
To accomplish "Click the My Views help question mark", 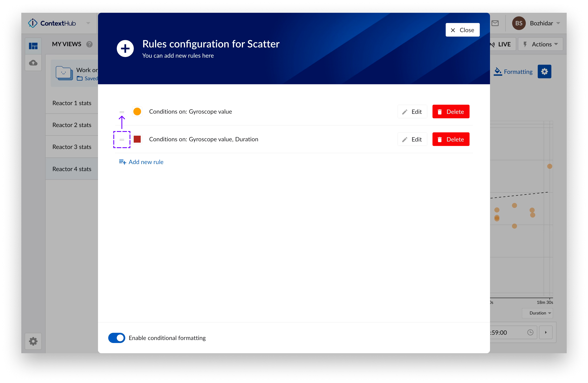I will point(89,44).
